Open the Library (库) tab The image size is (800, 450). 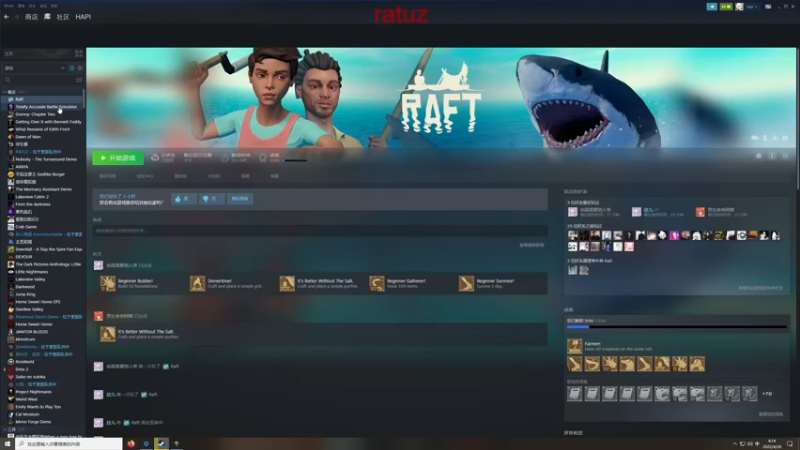47,17
